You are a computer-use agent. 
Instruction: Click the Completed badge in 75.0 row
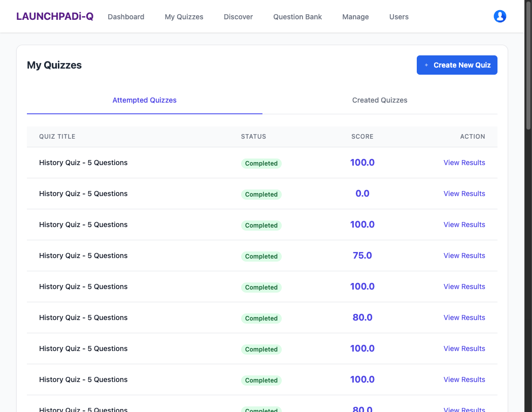[261, 256]
